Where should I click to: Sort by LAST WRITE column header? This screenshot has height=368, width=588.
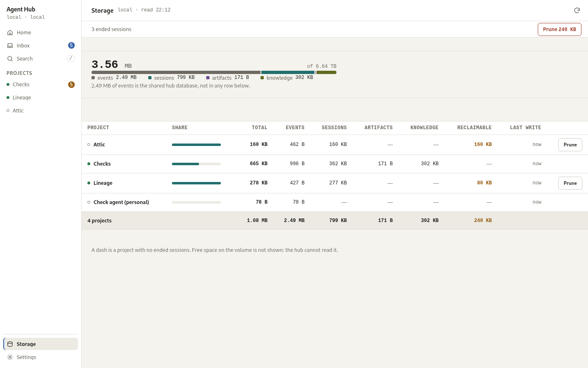526,128
